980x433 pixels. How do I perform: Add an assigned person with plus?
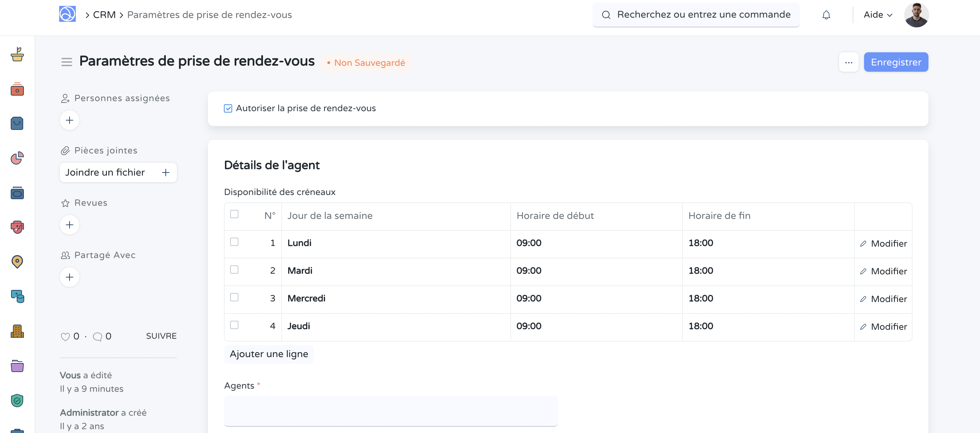69,120
